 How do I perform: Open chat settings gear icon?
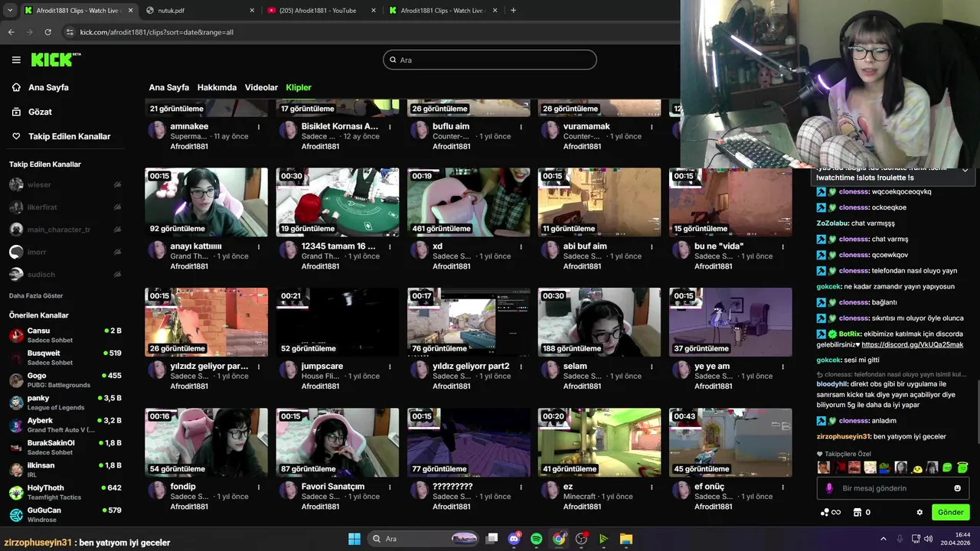(920, 512)
